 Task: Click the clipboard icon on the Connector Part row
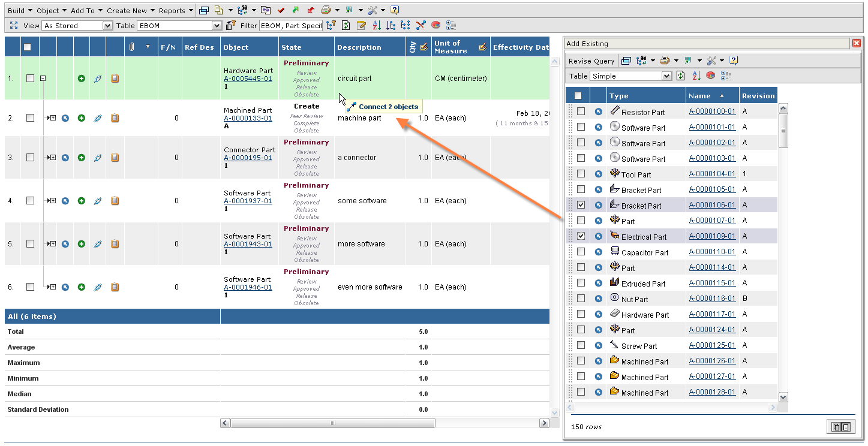click(x=115, y=158)
